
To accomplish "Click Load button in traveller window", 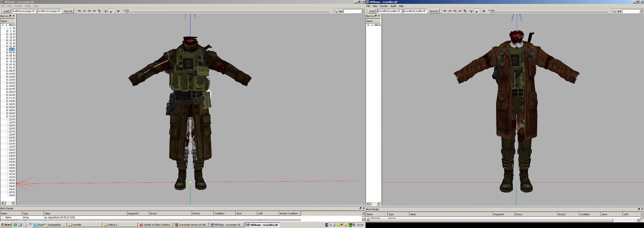I will (372, 11).
